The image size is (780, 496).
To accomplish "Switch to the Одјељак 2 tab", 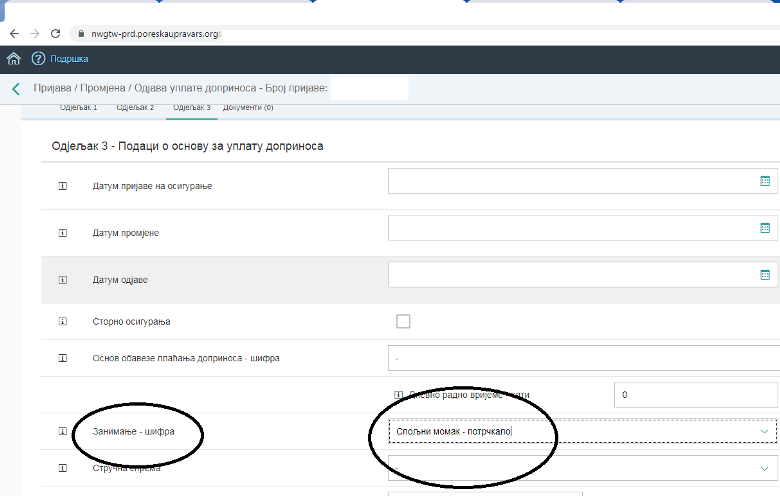I will [x=135, y=107].
